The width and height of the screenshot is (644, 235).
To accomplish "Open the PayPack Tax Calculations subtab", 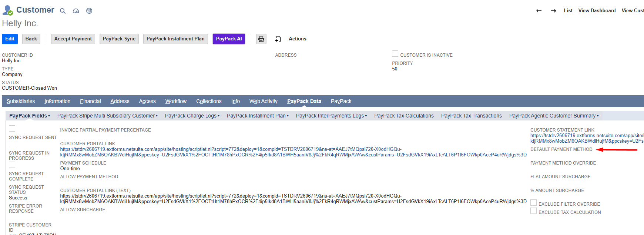I will tap(404, 116).
